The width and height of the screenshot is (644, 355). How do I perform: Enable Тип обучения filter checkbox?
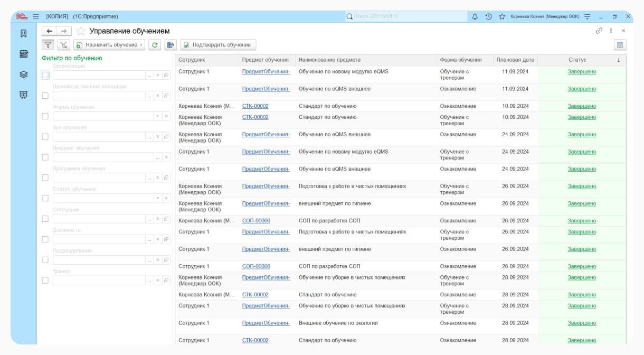(x=45, y=137)
